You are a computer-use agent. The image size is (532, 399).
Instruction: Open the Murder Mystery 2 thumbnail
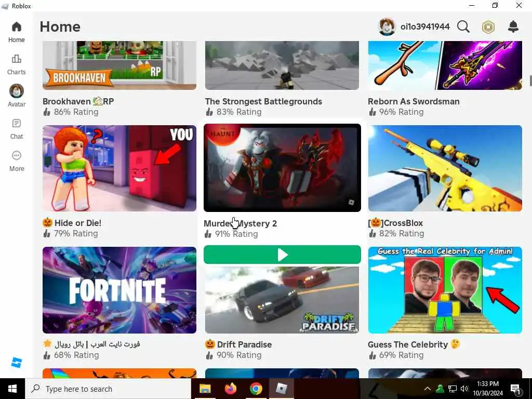(x=282, y=168)
